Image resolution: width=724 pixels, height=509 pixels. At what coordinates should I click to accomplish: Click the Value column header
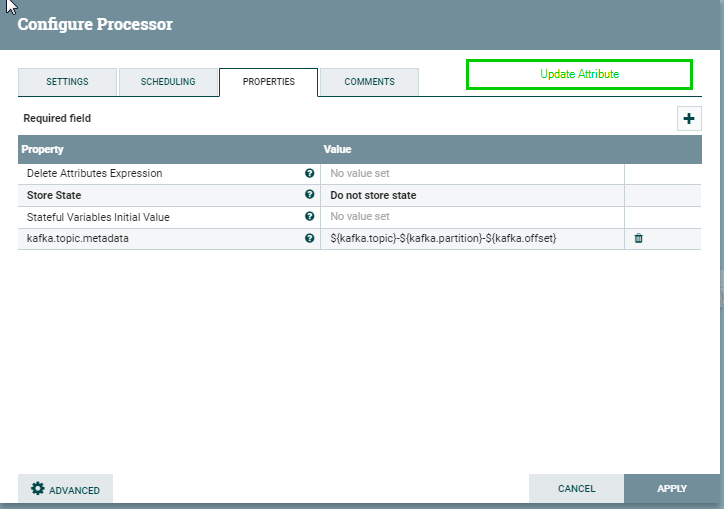pos(338,149)
